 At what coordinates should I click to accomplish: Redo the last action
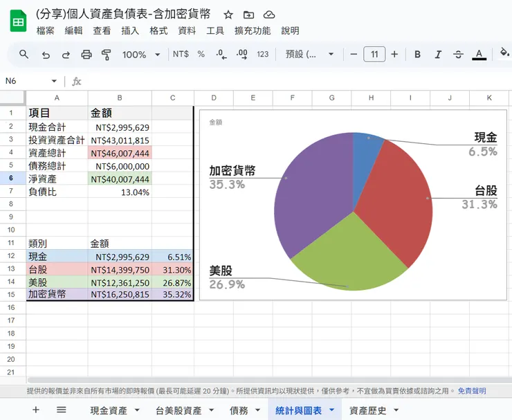tap(66, 55)
